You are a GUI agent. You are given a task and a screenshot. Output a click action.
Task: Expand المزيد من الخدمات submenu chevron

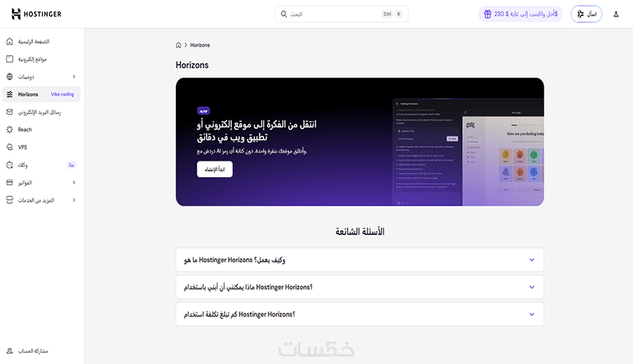click(x=74, y=200)
